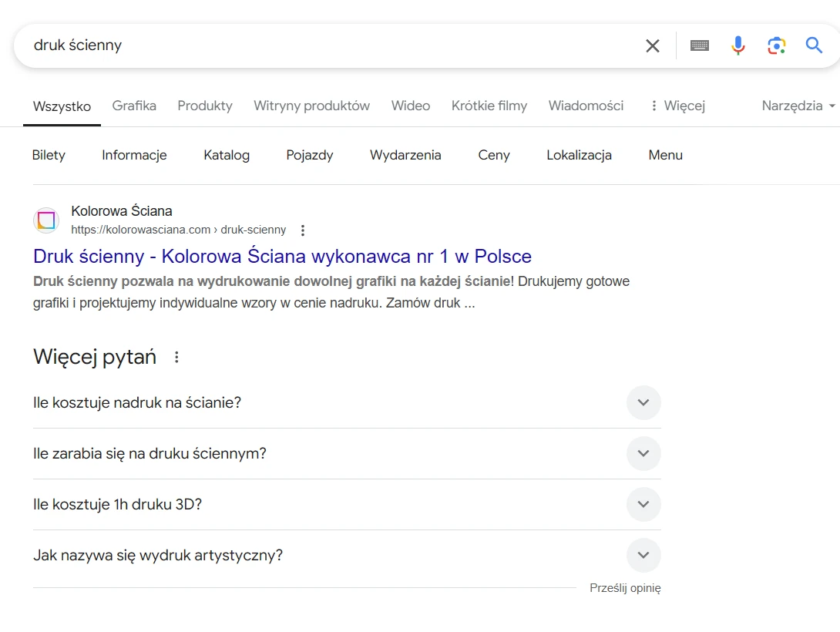Screen dimensions: 840x632
Task: Click the question text Ile kosztuje 1h druku 3D?
Action: (x=117, y=505)
